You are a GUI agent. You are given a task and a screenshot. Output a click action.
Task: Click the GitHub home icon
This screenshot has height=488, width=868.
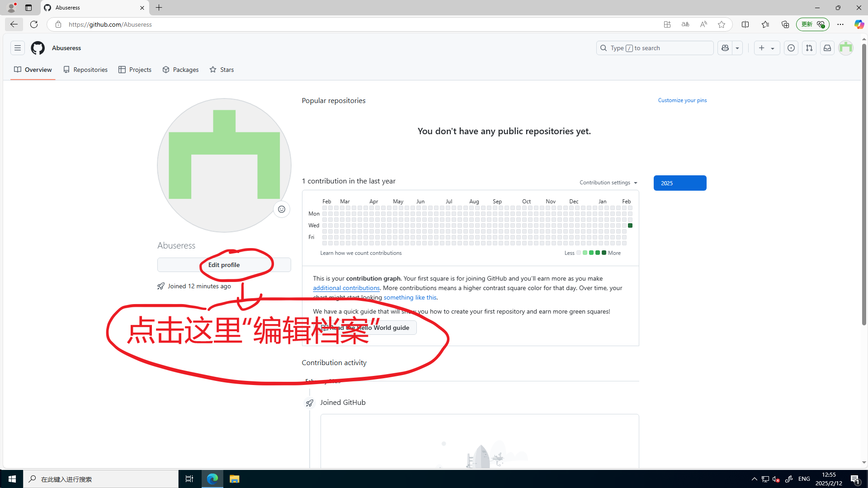pyautogui.click(x=38, y=47)
